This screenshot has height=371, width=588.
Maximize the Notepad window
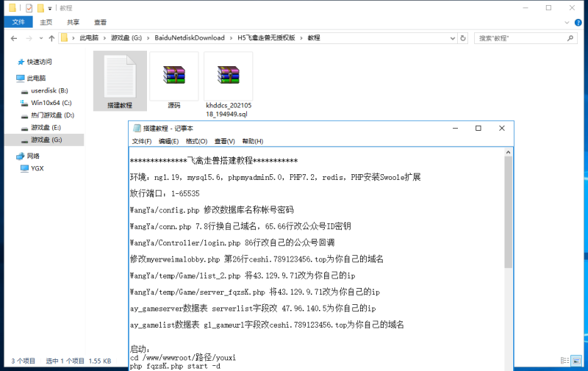478,128
